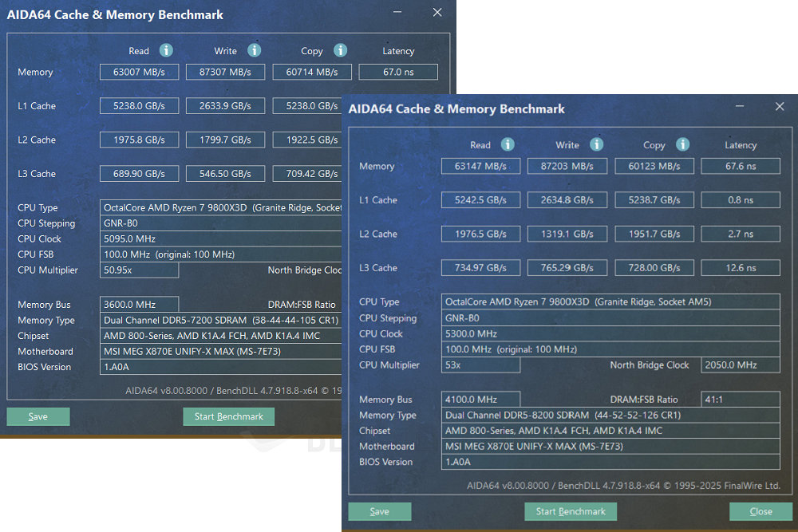The image size is (798, 532).
Task: Open the Copy info icon in the DDR5-8200 window
Action: coord(682,144)
